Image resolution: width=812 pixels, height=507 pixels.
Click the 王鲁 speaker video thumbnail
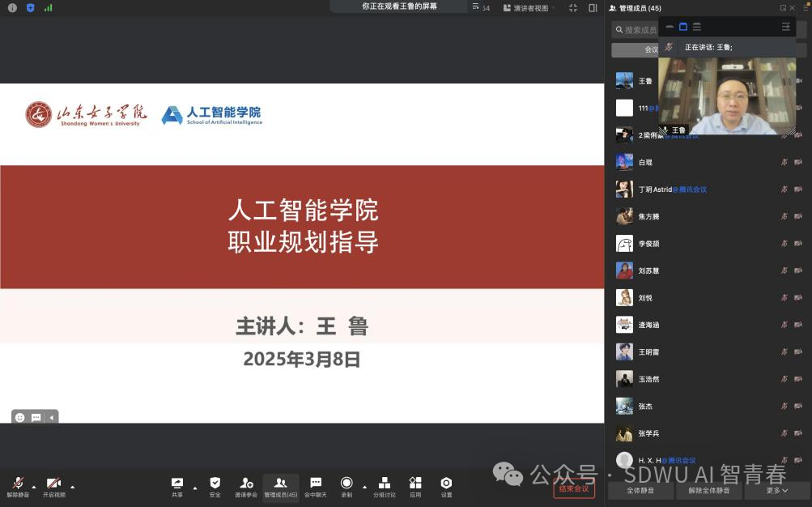(x=726, y=96)
